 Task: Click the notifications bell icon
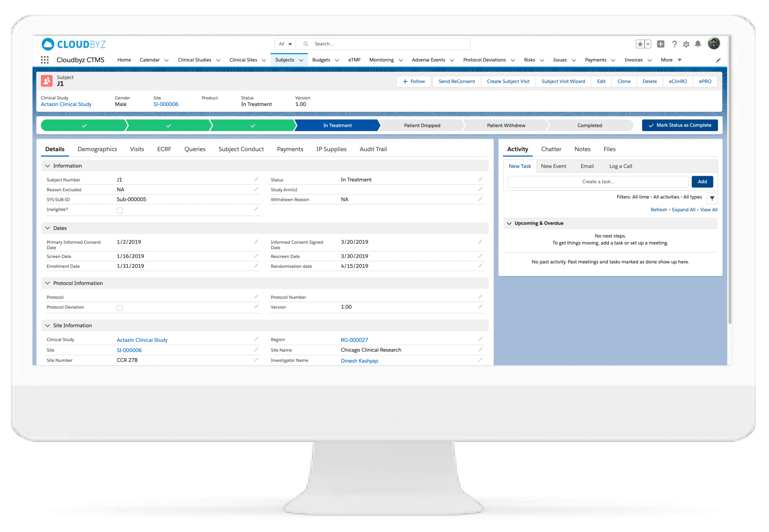coord(698,44)
